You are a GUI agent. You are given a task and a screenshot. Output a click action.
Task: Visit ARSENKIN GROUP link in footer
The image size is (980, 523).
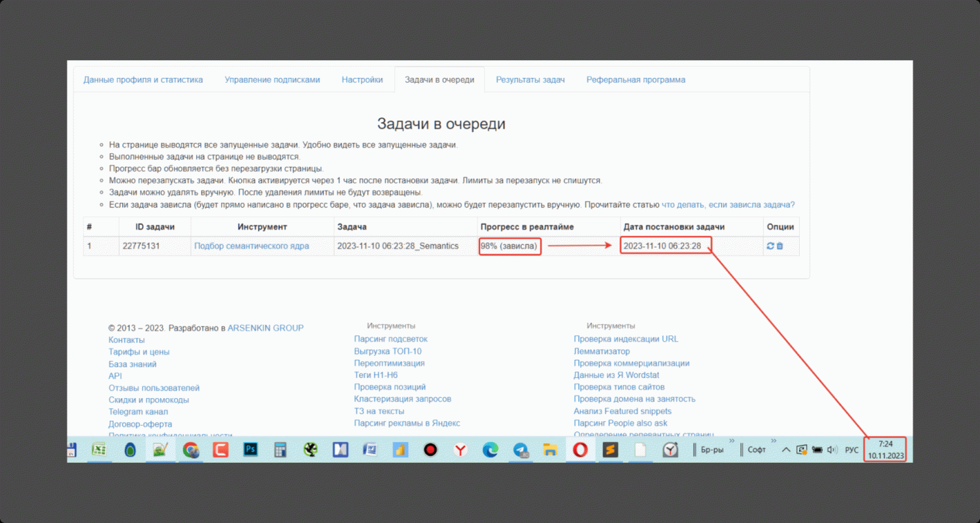265,328
